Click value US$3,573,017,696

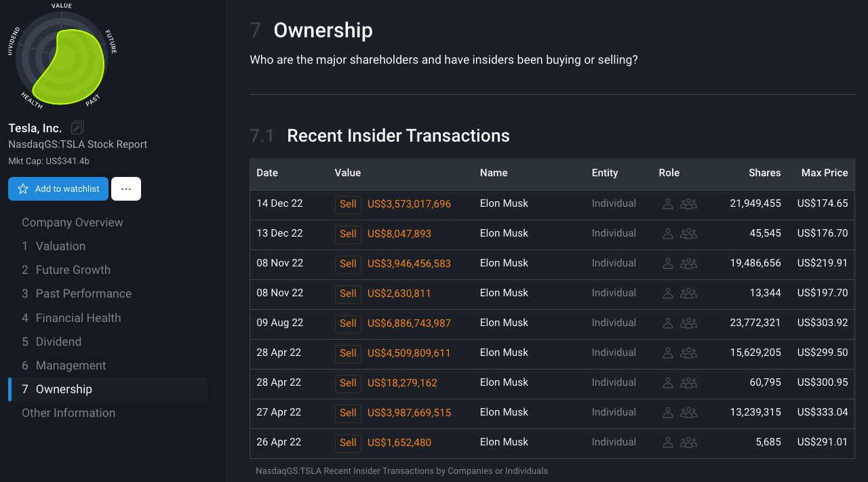tap(409, 204)
